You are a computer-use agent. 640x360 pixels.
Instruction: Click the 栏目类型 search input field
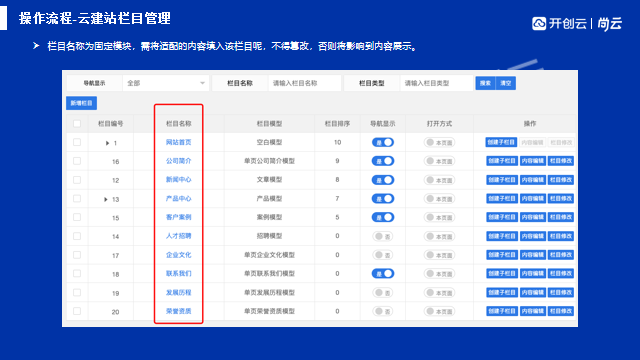tap(436, 83)
